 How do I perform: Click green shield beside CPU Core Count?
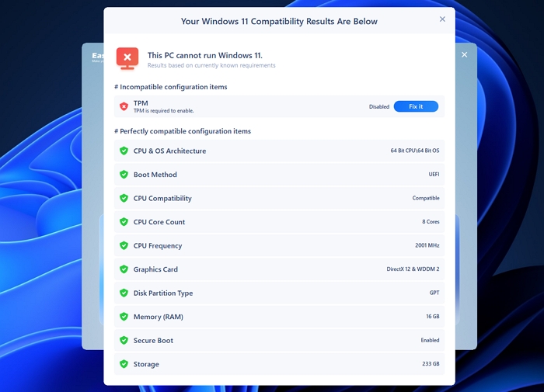tap(124, 222)
